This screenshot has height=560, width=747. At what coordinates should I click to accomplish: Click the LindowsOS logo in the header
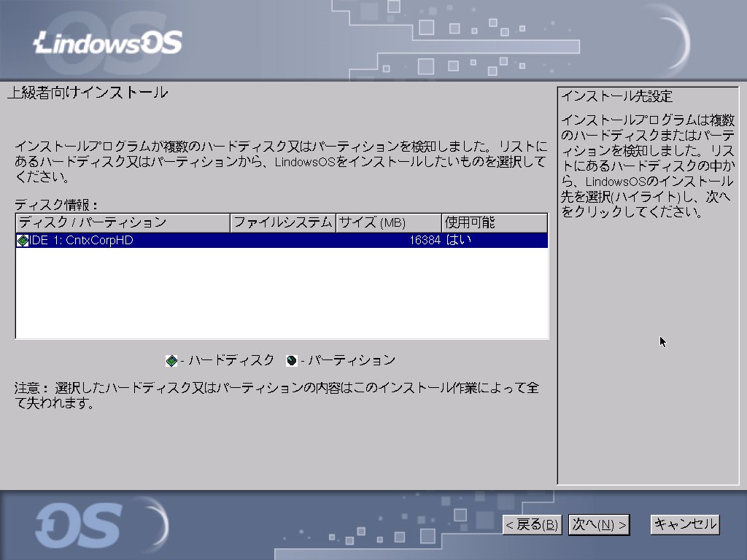tap(108, 43)
